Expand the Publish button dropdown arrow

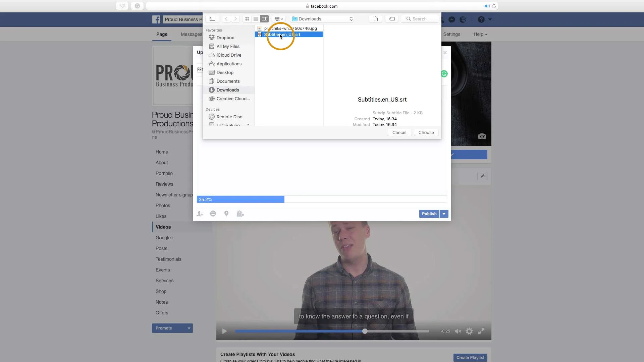444,214
